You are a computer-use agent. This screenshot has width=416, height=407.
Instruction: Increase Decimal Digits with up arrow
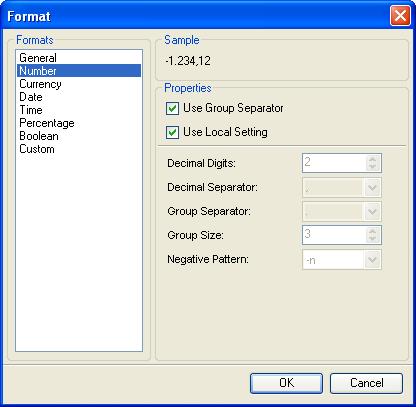(x=372, y=159)
